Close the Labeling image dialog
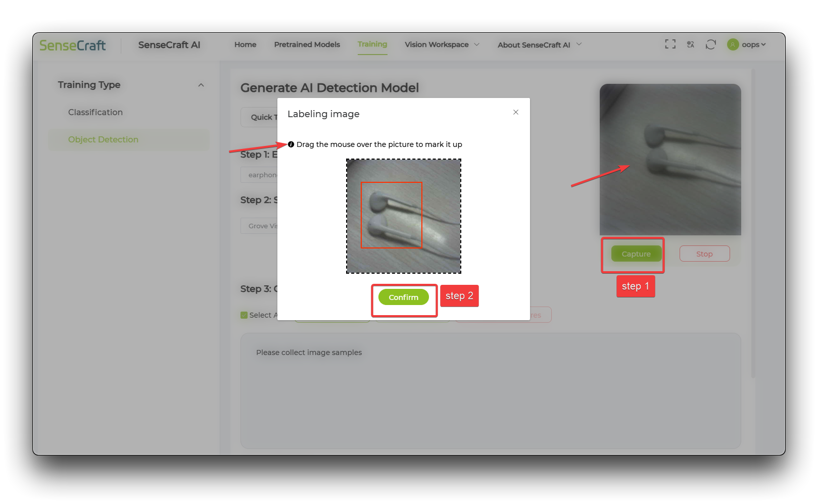Image resolution: width=818 pixels, height=504 pixels. click(x=515, y=112)
